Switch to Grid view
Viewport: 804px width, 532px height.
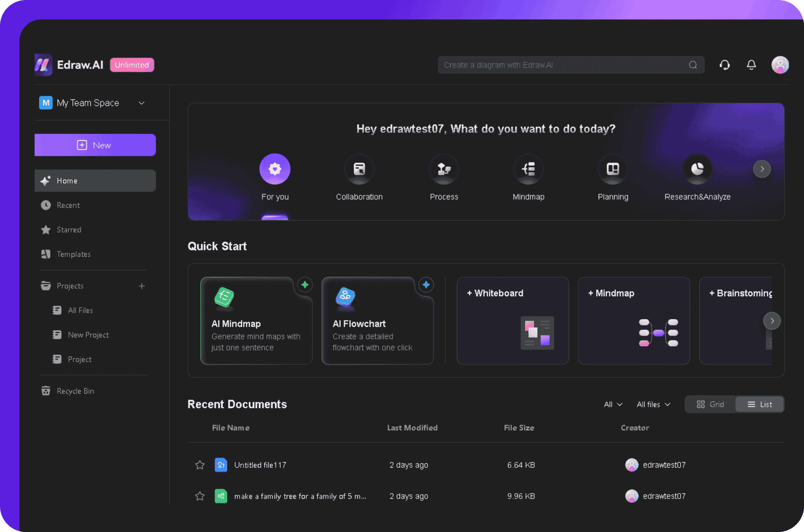tap(710, 405)
